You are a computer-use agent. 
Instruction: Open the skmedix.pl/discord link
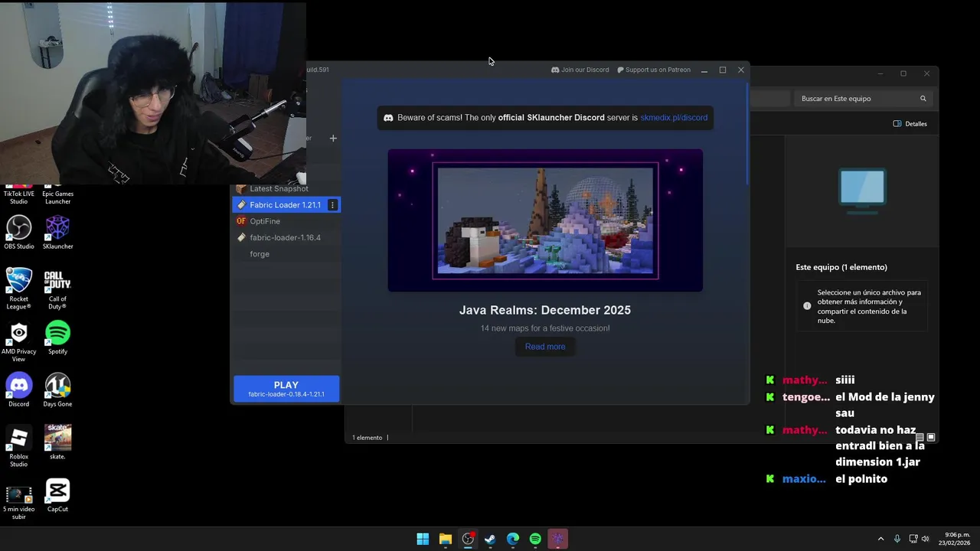coord(674,118)
